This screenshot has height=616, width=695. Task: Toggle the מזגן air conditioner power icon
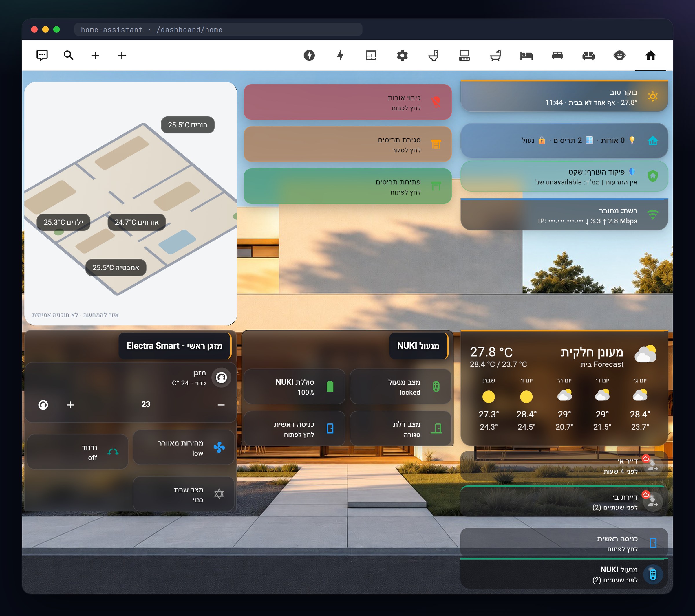221,377
